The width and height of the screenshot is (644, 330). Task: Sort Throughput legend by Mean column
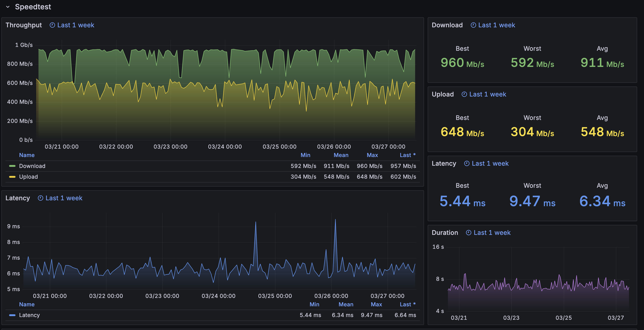[341, 155]
